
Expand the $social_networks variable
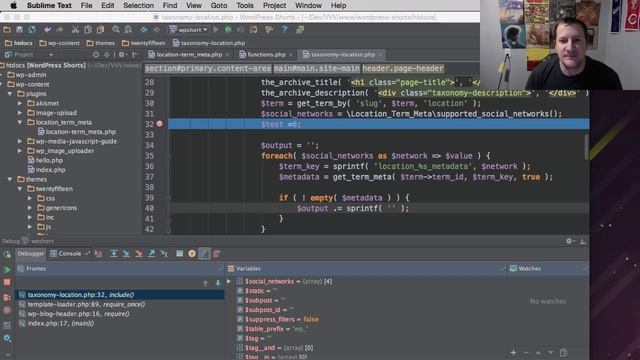point(229,281)
